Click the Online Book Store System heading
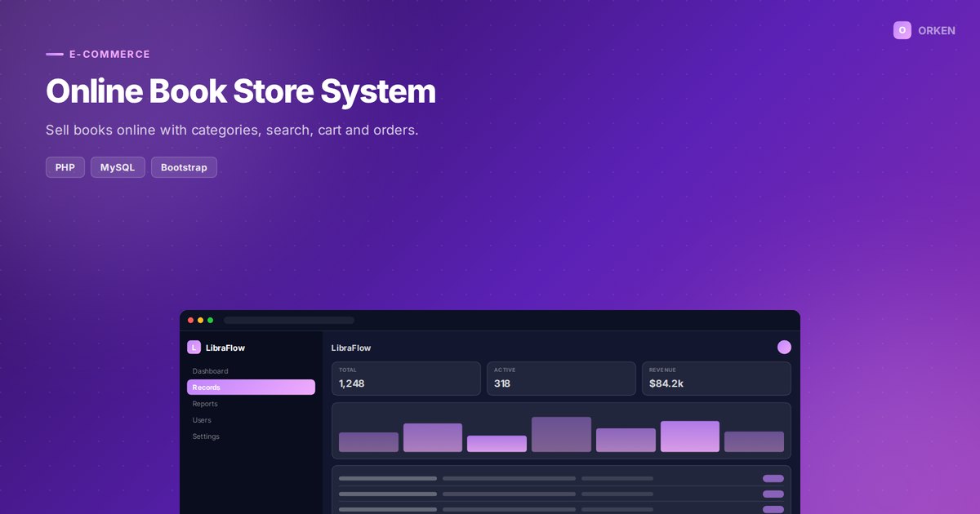980x514 pixels. (x=241, y=91)
